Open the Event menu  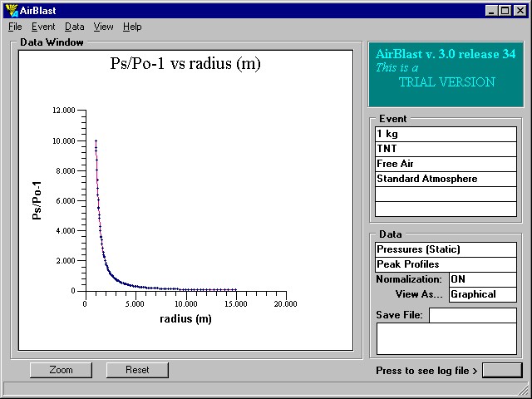(43, 27)
